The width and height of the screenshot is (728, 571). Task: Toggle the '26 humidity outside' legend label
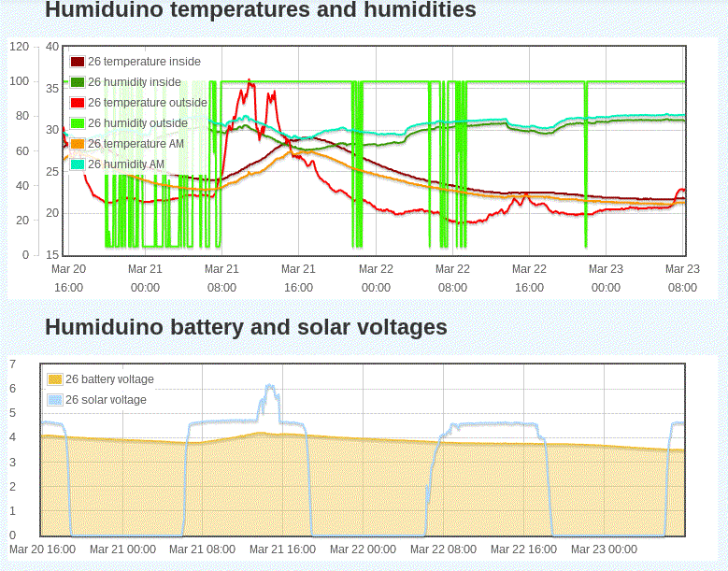[137, 123]
